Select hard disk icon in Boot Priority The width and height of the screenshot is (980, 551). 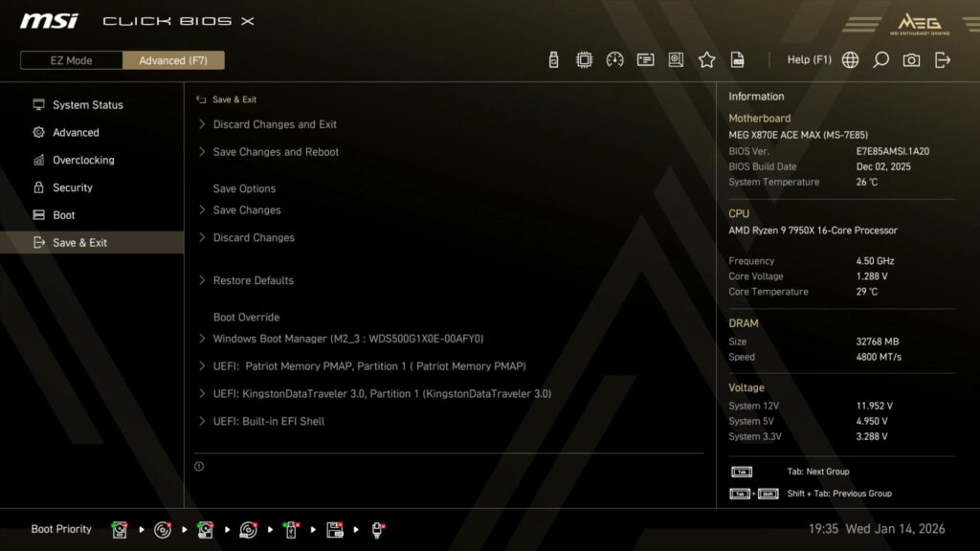(120, 530)
